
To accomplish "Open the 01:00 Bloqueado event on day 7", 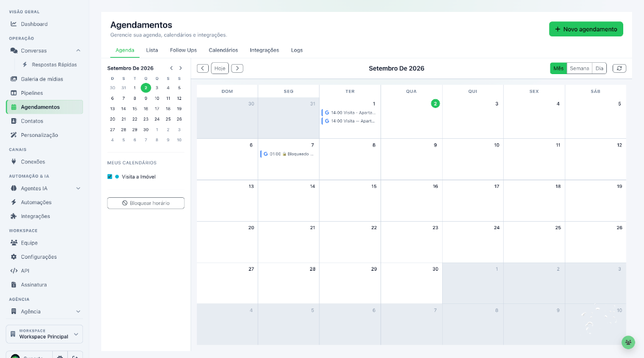I will coord(287,154).
